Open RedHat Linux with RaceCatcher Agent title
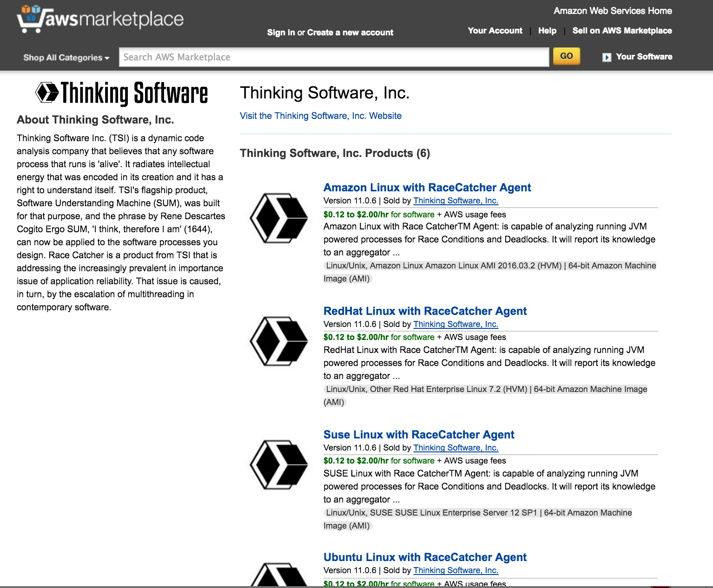This screenshot has height=588, width=713. [x=425, y=311]
